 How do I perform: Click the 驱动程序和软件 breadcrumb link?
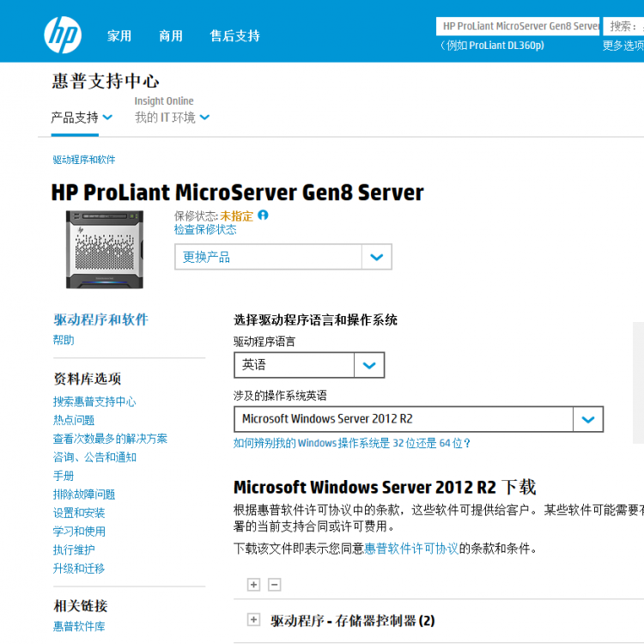click(x=84, y=160)
